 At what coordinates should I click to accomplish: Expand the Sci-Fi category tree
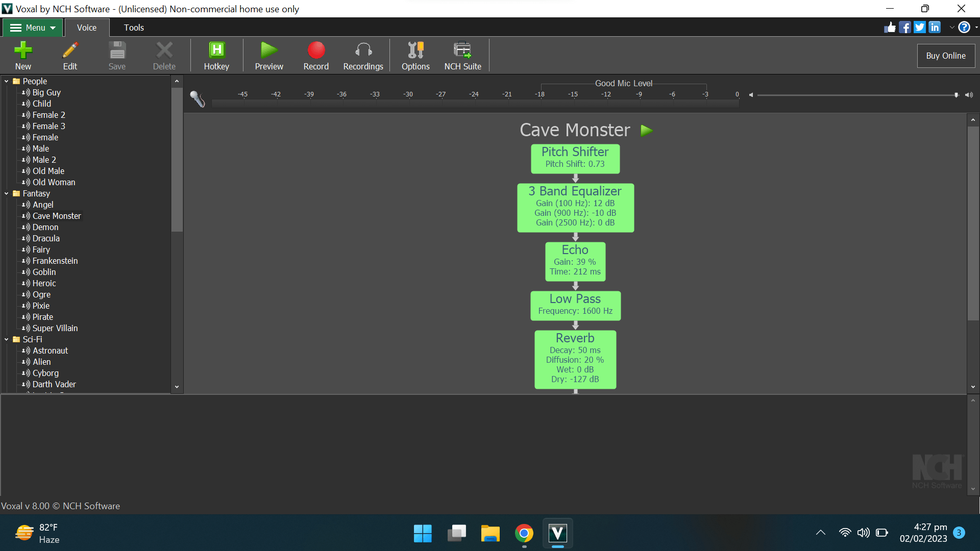coord(7,339)
